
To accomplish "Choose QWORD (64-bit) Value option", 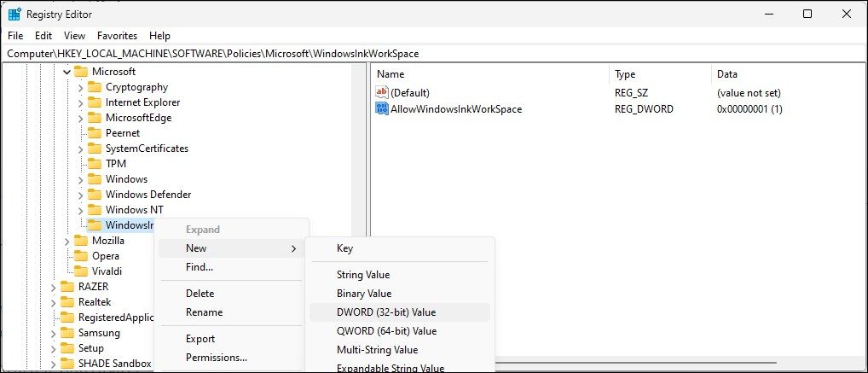I will click(400, 331).
